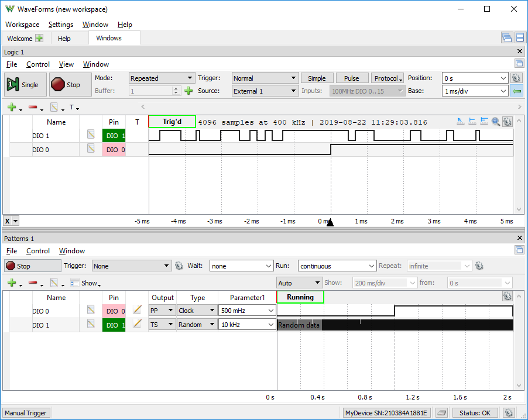Stop the Logic analyzer acquisition
This screenshot has height=420, width=528.
point(70,84)
